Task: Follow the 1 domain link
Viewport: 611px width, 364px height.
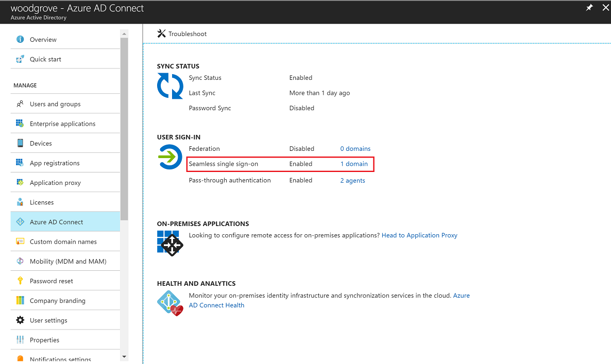Action: click(354, 164)
